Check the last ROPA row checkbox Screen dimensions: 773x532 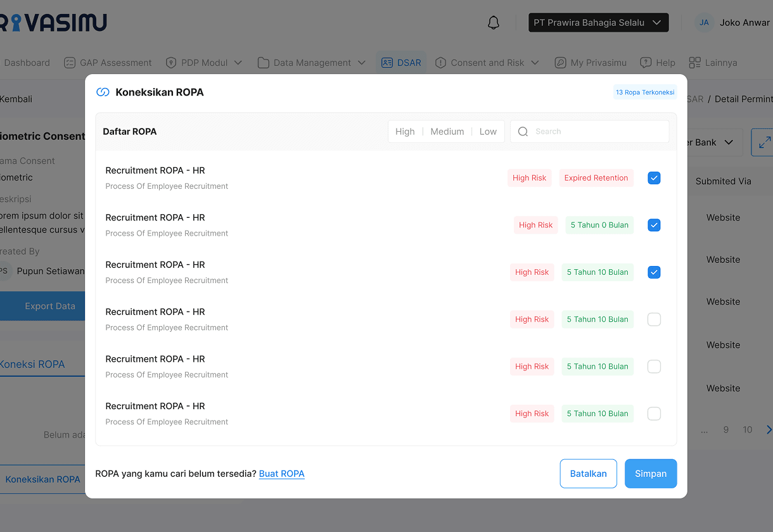[x=654, y=414]
